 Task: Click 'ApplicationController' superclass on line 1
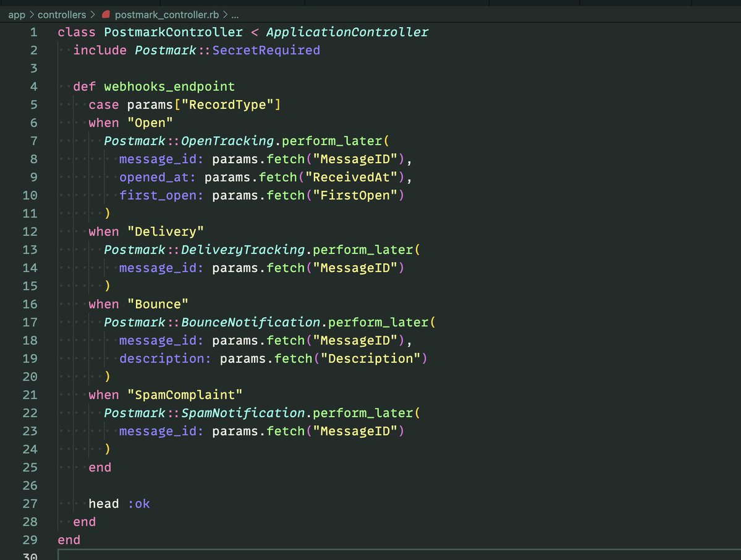pyautogui.click(x=347, y=32)
